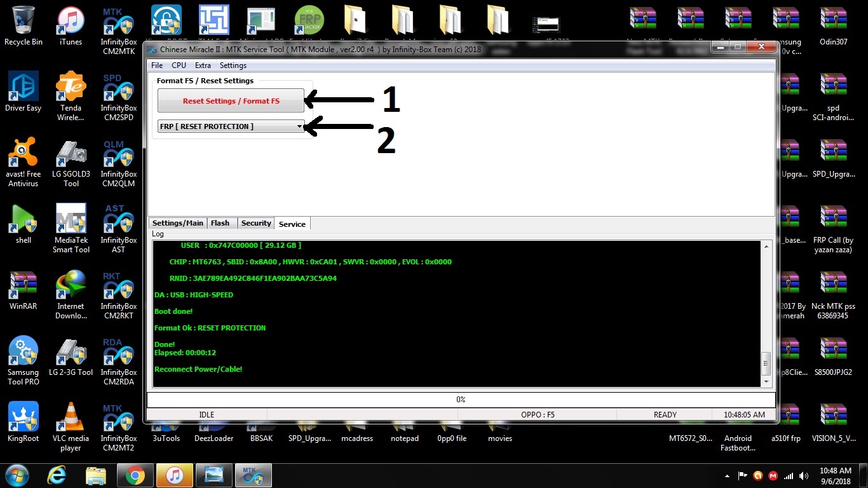Open Google Chrome from the taskbar
The height and width of the screenshot is (488, 868).
(134, 475)
